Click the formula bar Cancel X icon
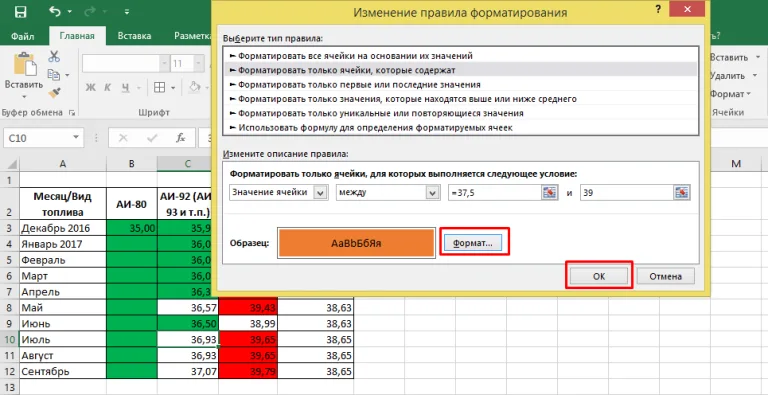 coord(123,138)
